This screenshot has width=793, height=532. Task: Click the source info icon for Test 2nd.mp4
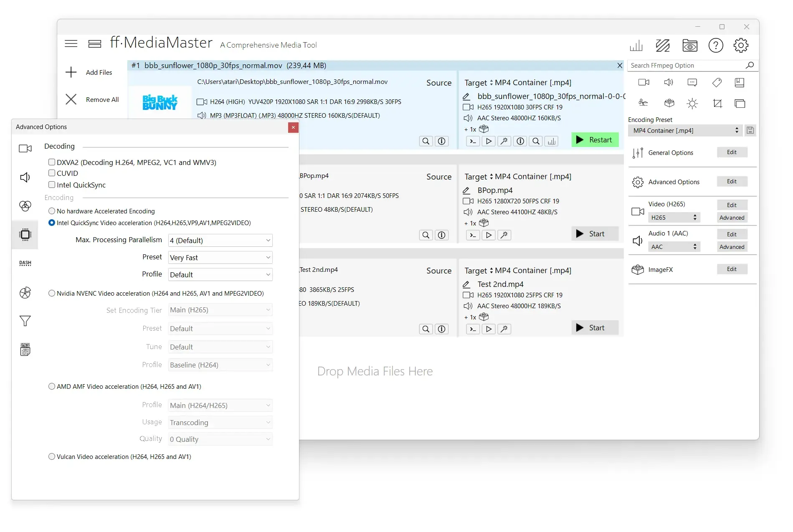441,329
